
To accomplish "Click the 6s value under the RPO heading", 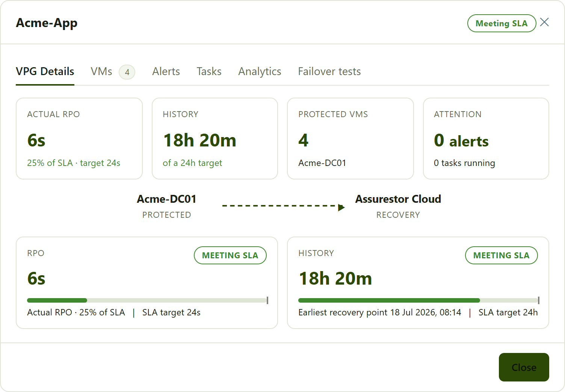I will [36, 279].
